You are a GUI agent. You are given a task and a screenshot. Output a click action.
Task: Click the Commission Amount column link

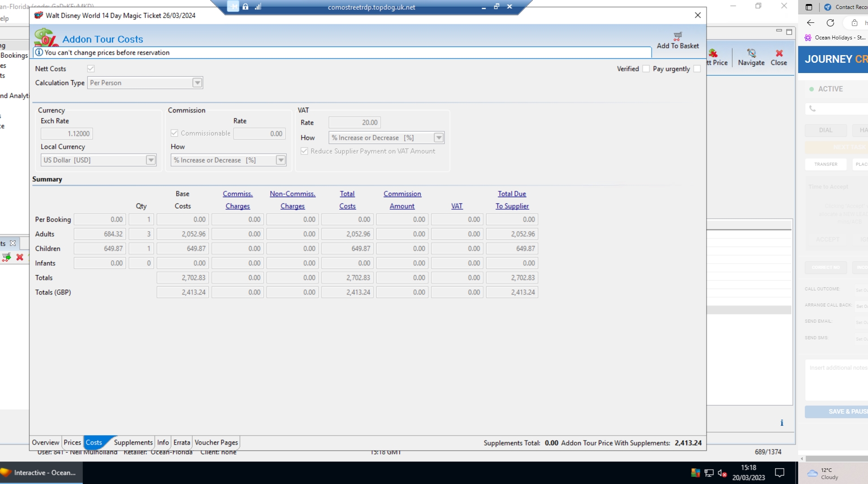coord(402,200)
